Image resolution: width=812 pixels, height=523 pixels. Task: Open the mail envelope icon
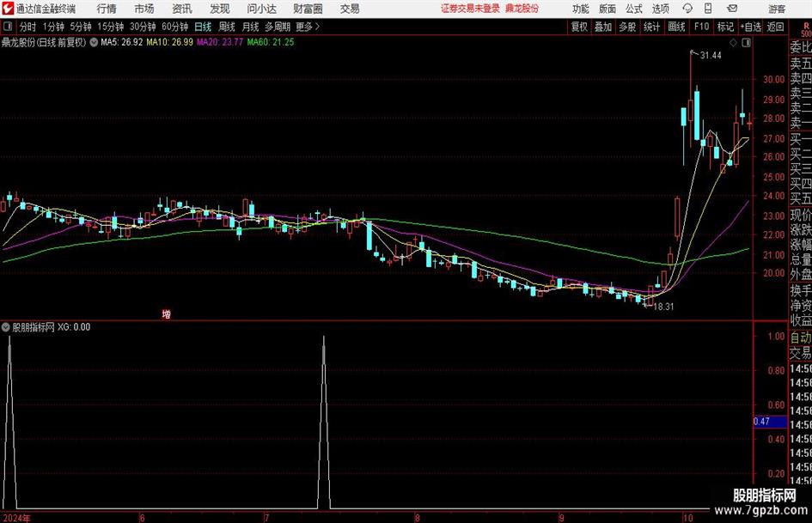(x=732, y=9)
